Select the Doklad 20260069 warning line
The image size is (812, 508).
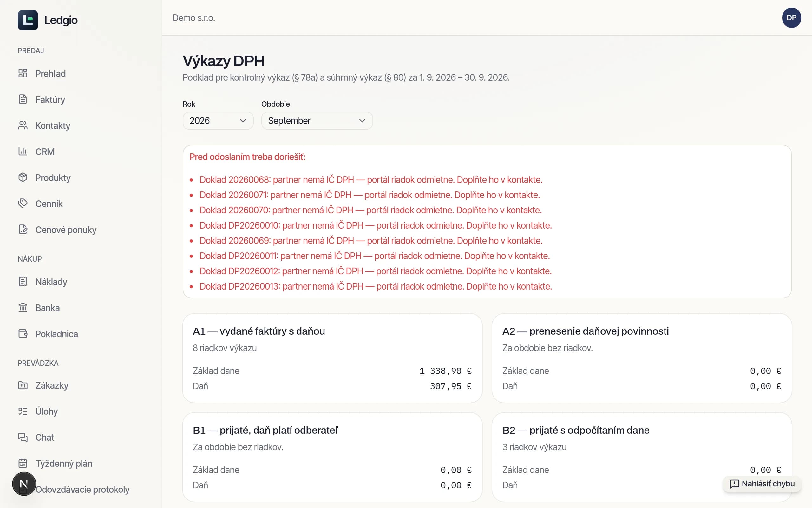point(371,241)
